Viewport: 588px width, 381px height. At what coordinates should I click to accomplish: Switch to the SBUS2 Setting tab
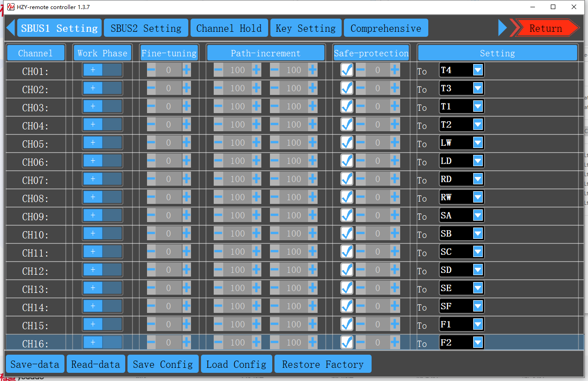(x=146, y=28)
